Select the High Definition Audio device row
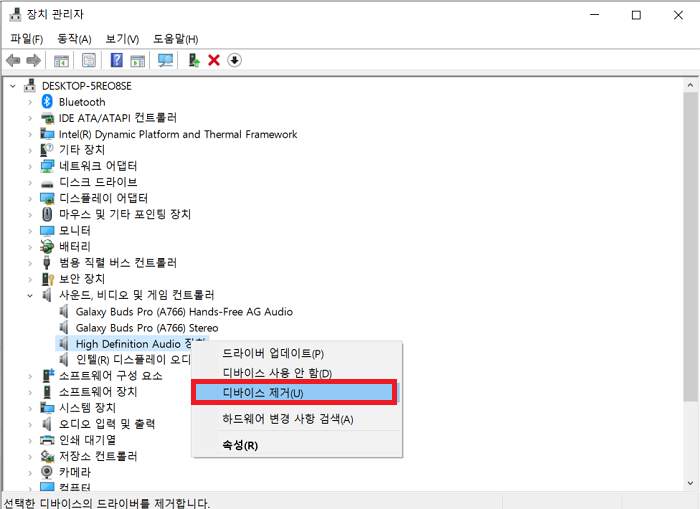This screenshot has width=700, height=509. (133, 344)
